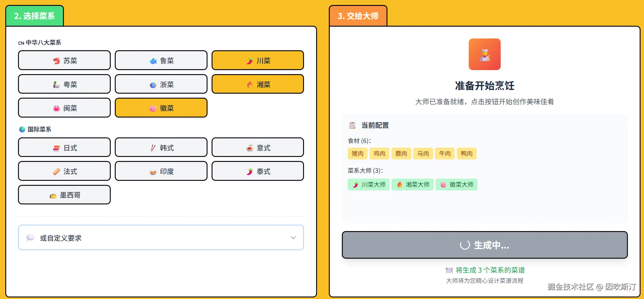Image resolution: width=644 pixels, height=299 pixels.
Task: Click the sushi icon on the 日式 button
Action: [x=56, y=148]
